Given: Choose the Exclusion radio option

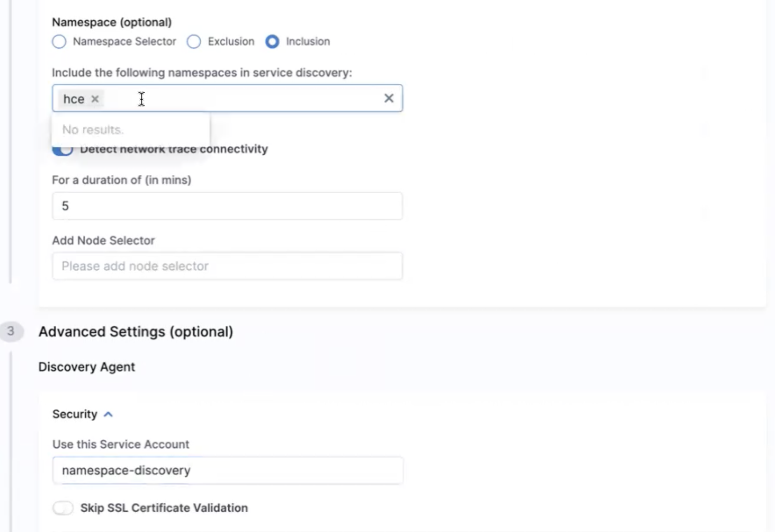Looking at the screenshot, I should [194, 42].
